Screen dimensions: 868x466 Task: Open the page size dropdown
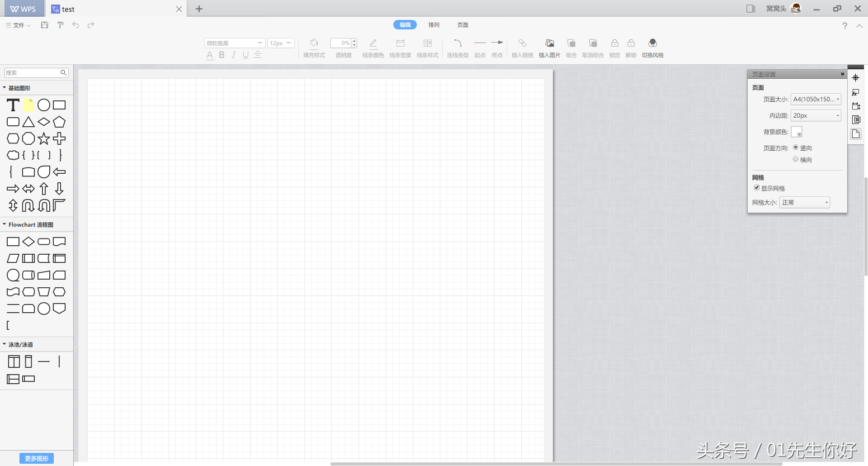(816, 99)
